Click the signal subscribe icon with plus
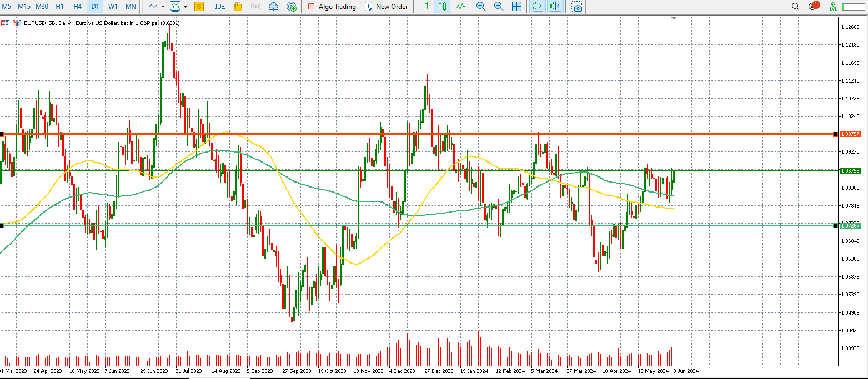 click(292, 7)
